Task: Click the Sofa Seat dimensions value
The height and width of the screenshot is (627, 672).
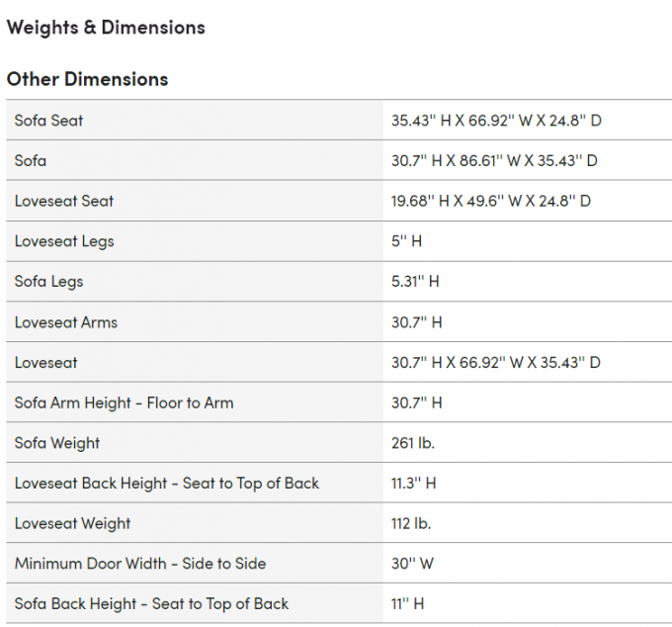Action: point(496,121)
